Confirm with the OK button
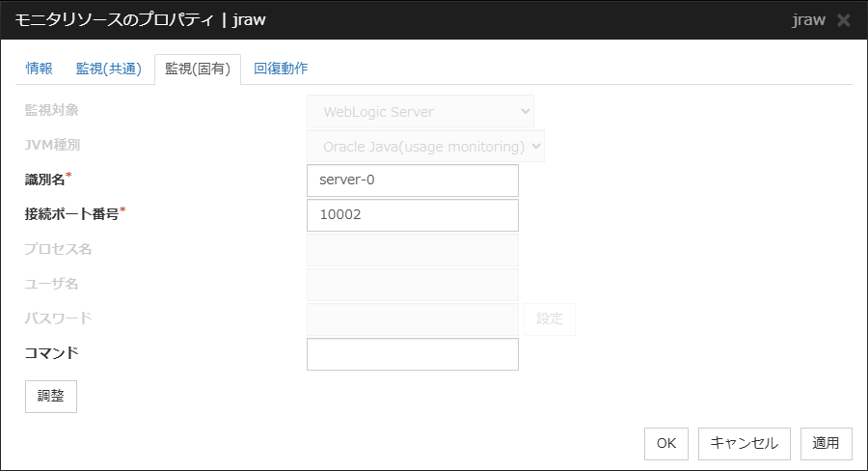868x471 pixels. click(x=666, y=443)
